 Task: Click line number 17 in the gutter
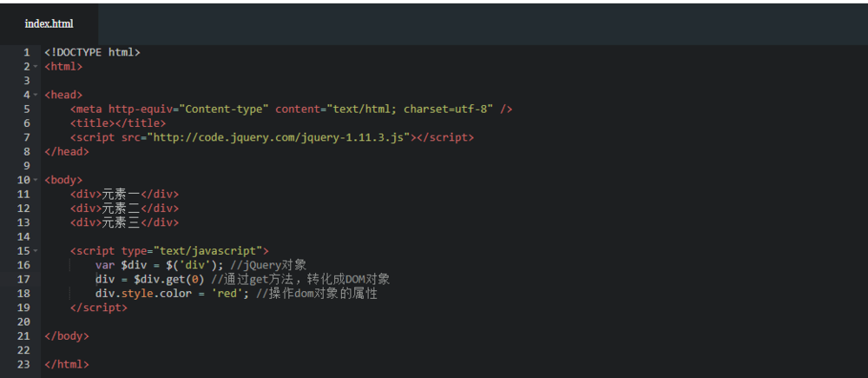coord(23,279)
